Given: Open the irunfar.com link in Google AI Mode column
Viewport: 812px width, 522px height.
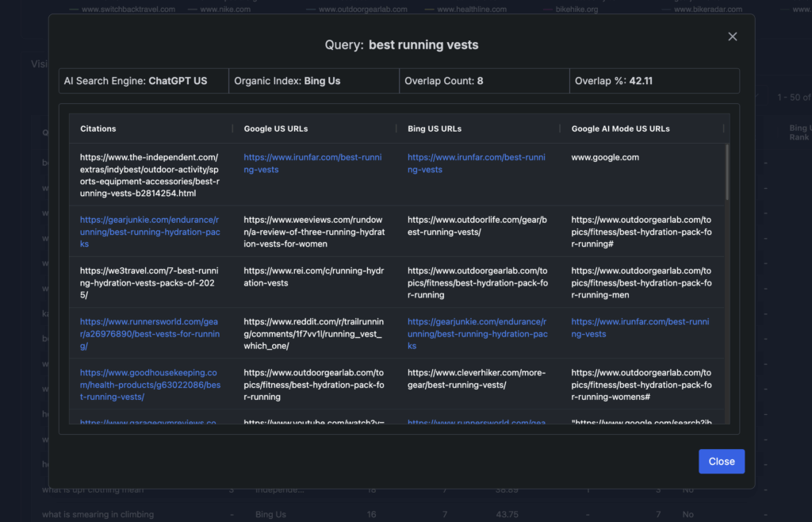Looking at the screenshot, I should click(x=640, y=328).
